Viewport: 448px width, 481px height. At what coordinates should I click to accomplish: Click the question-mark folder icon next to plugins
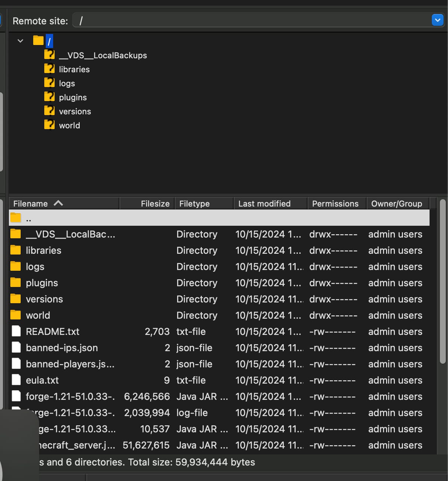tap(49, 97)
